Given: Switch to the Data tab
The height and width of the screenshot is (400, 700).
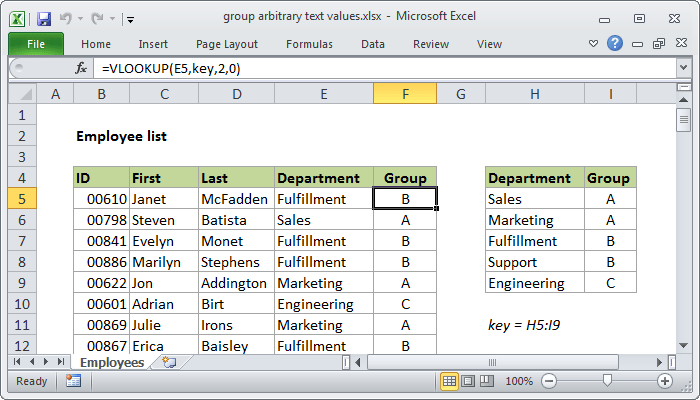Looking at the screenshot, I should [373, 44].
